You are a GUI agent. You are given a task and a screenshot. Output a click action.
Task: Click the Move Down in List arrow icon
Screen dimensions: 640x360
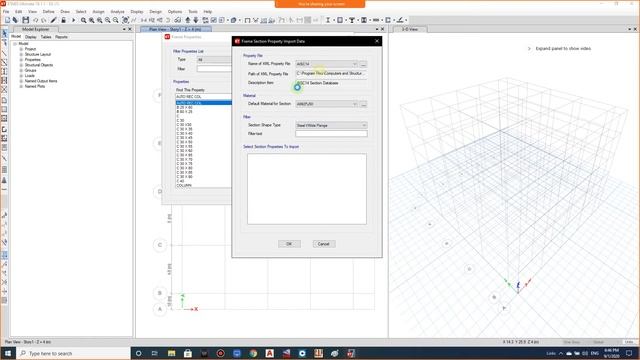tap(196, 20)
